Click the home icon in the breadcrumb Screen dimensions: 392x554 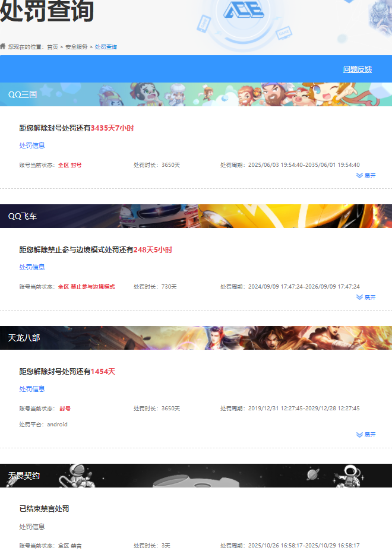tap(3, 46)
